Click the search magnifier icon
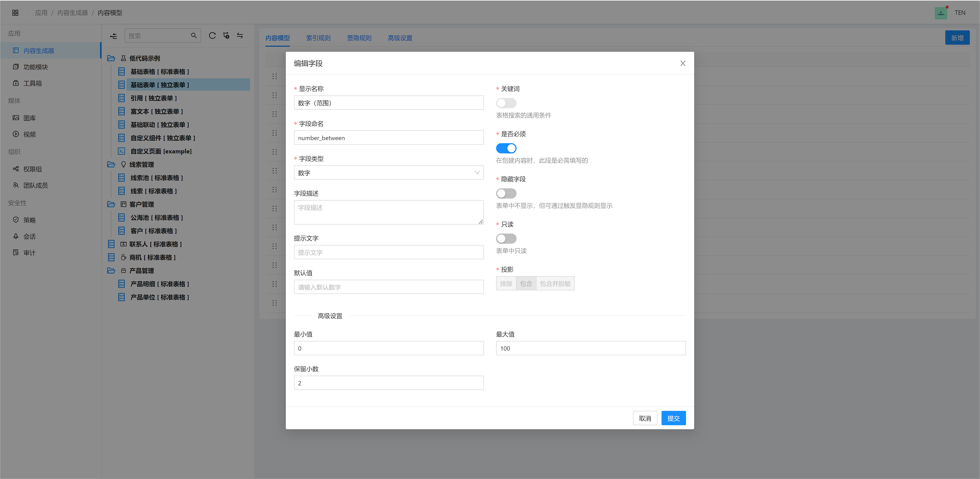Screen dimensions: 980x479 [x=194, y=36]
